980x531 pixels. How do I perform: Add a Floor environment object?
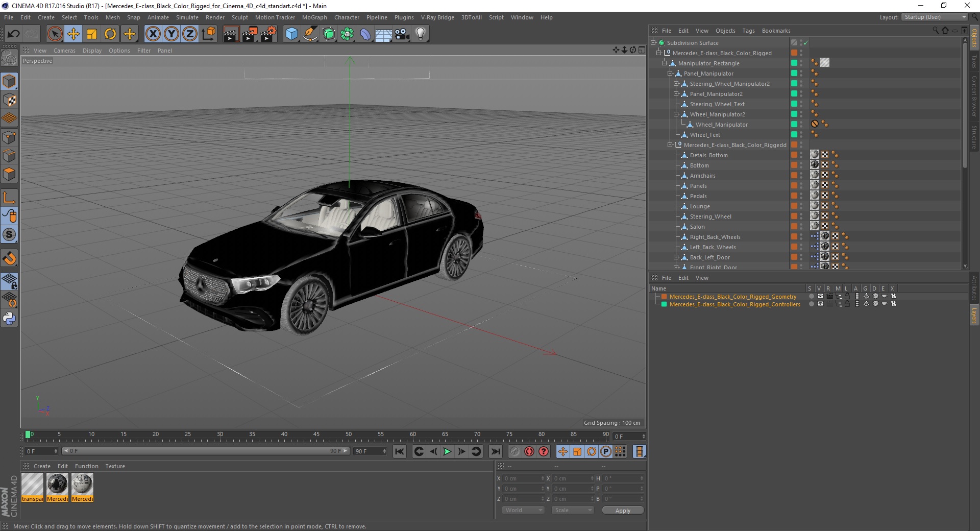384,34
